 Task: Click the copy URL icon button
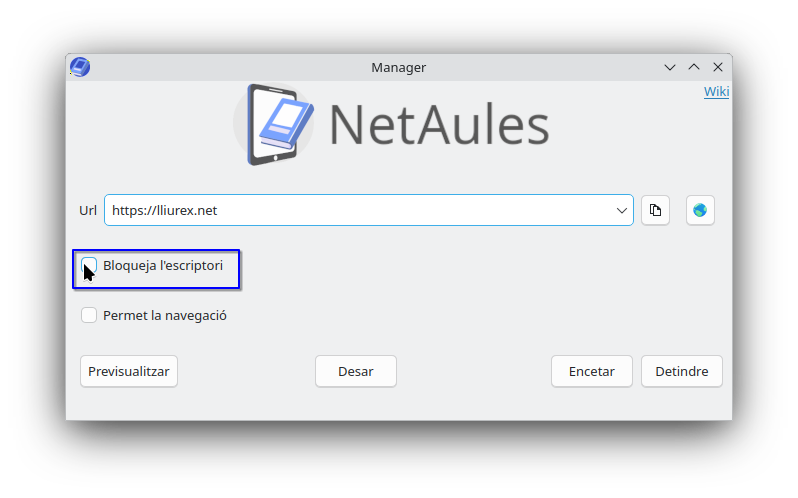[x=655, y=210]
